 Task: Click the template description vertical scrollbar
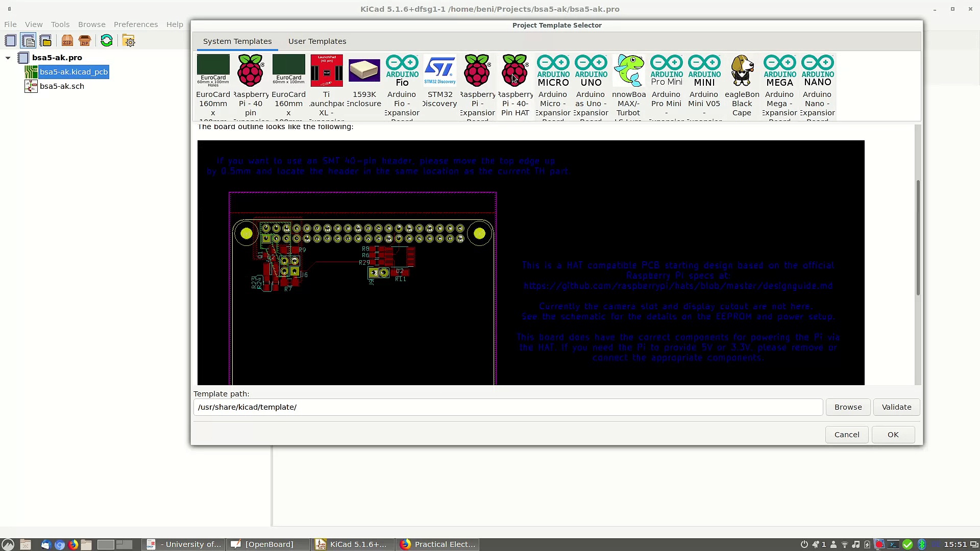(x=918, y=237)
